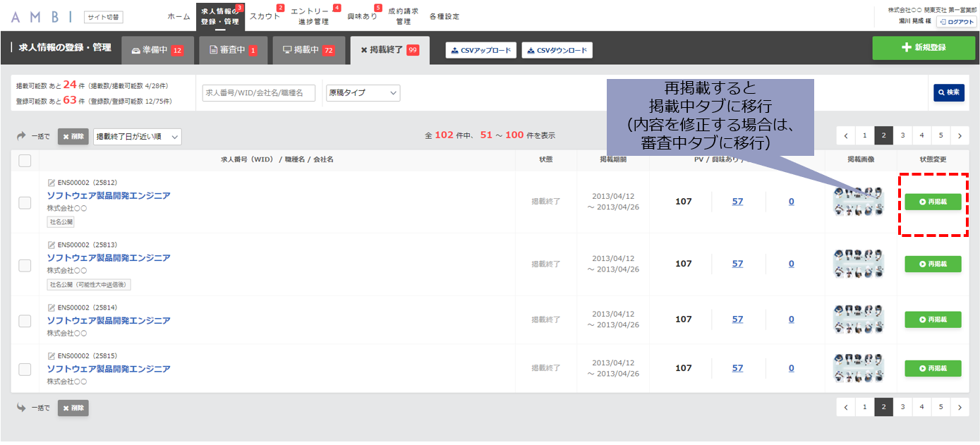Click the 新規登録 green button
The image size is (980, 445).
pos(924,47)
